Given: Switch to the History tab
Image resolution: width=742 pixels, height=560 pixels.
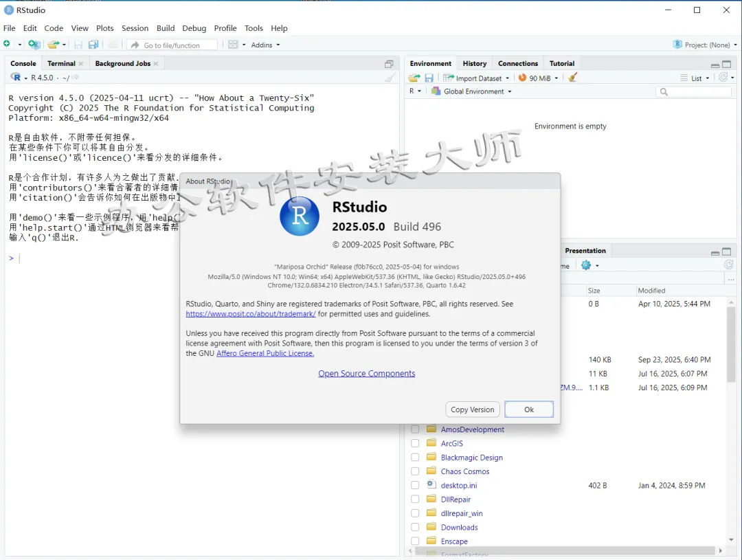Looking at the screenshot, I should (x=474, y=63).
